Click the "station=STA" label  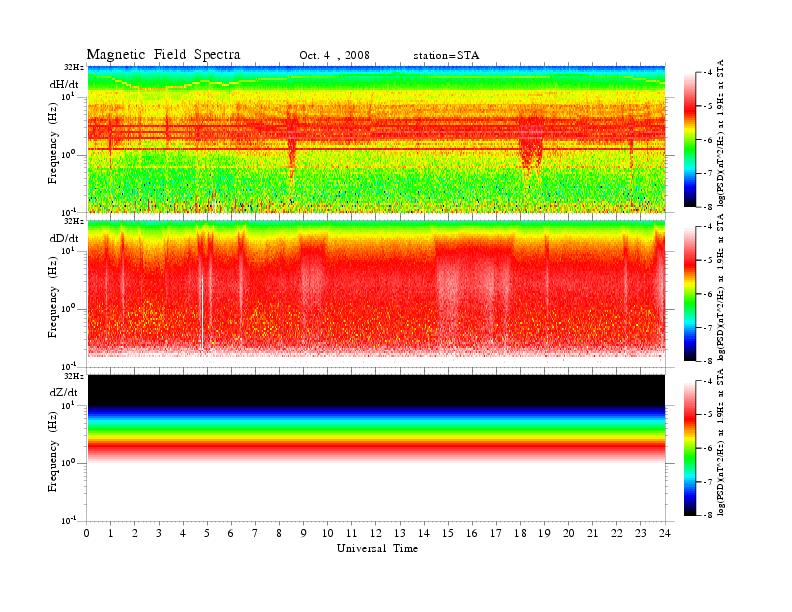tap(446, 56)
